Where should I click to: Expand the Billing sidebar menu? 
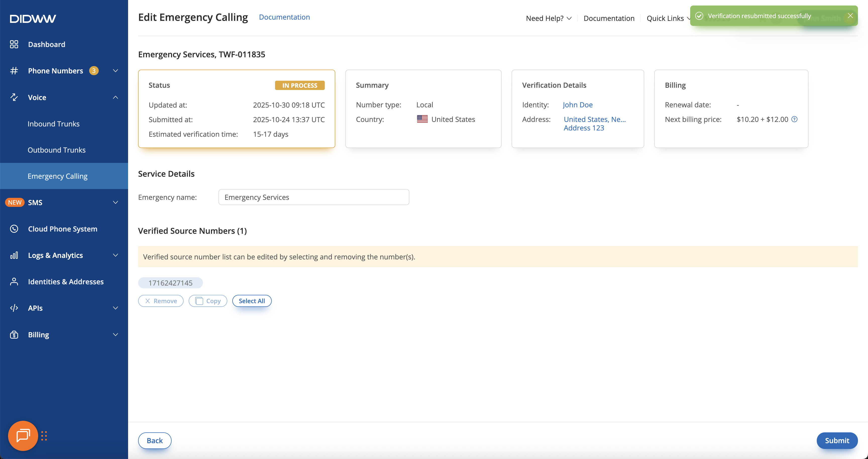point(115,335)
